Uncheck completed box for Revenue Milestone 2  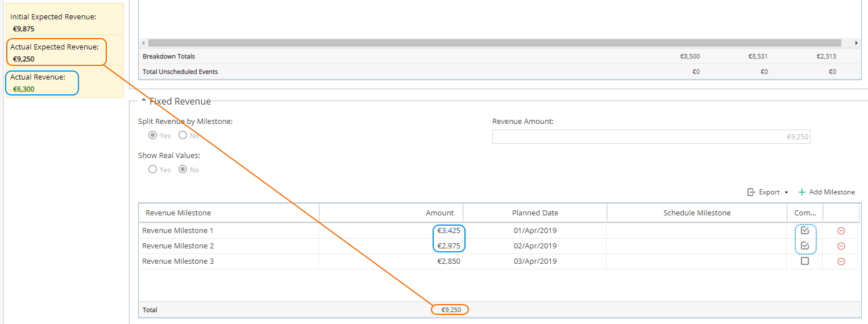pos(804,246)
